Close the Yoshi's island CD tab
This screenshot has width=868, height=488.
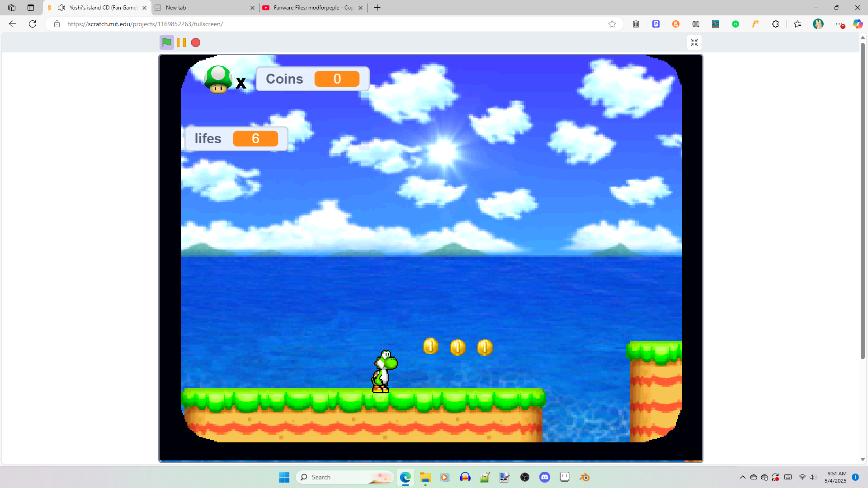pyautogui.click(x=145, y=8)
